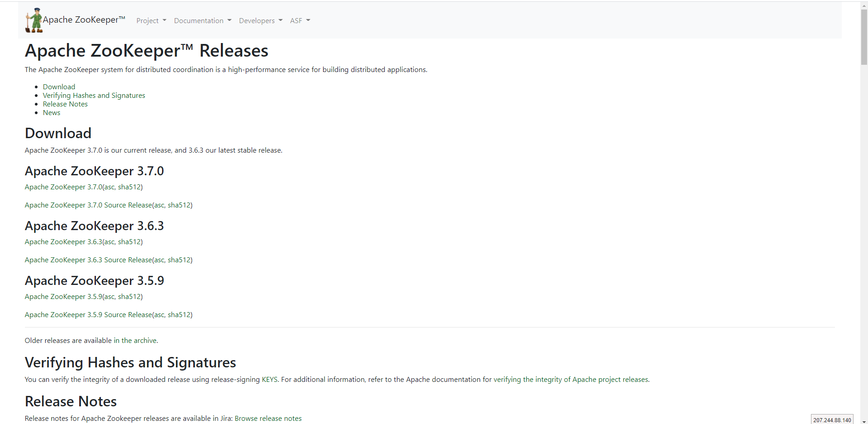Click the Apache ZooKeeper™ brand name in navbar
The height and width of the screenshot is (424, 868).
(x=84, y=20)
